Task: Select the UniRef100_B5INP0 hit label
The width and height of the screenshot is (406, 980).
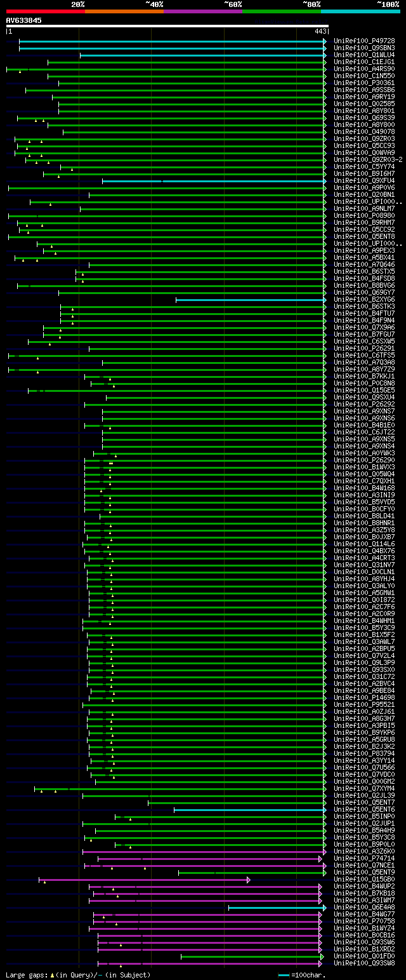Action: click(x=364, y=817)
